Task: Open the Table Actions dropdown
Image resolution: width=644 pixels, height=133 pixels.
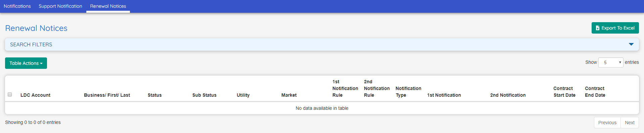Action: click(x=26, y=63)
